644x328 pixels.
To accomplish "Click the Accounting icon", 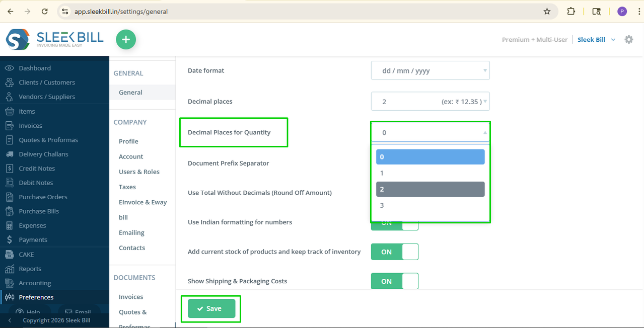I will 9,283.
